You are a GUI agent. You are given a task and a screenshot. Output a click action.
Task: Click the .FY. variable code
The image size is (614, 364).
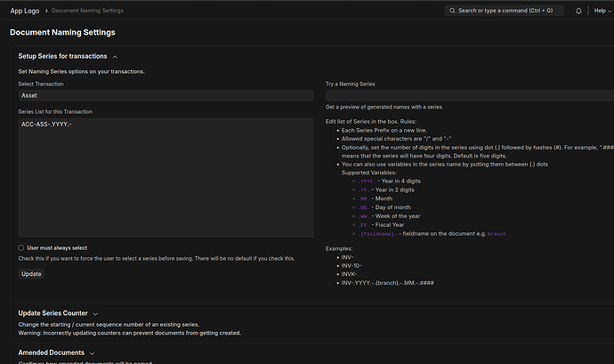(363, 225)
